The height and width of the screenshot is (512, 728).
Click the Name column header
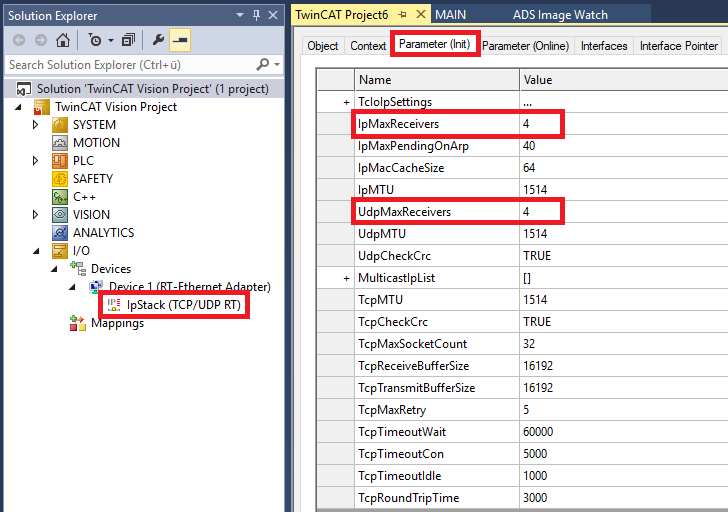point(437,80)
